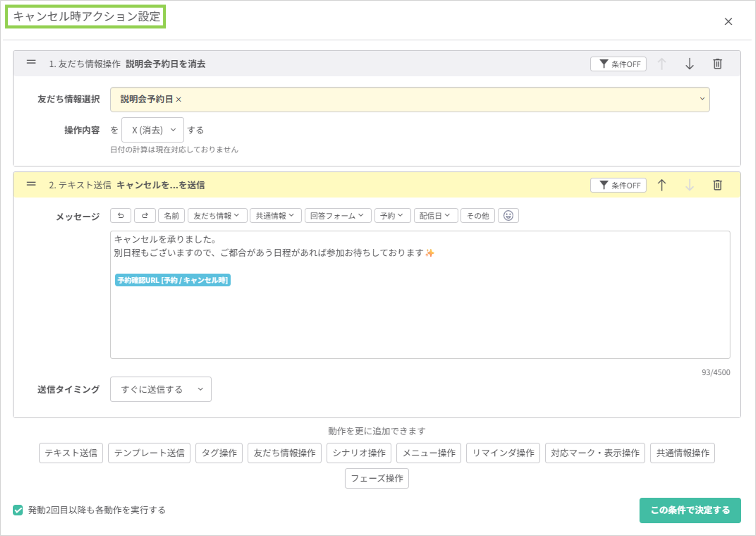Screen dimensions: 756x536
Task: Move action 1 down with arrow
Action: [x=689, y=64]
